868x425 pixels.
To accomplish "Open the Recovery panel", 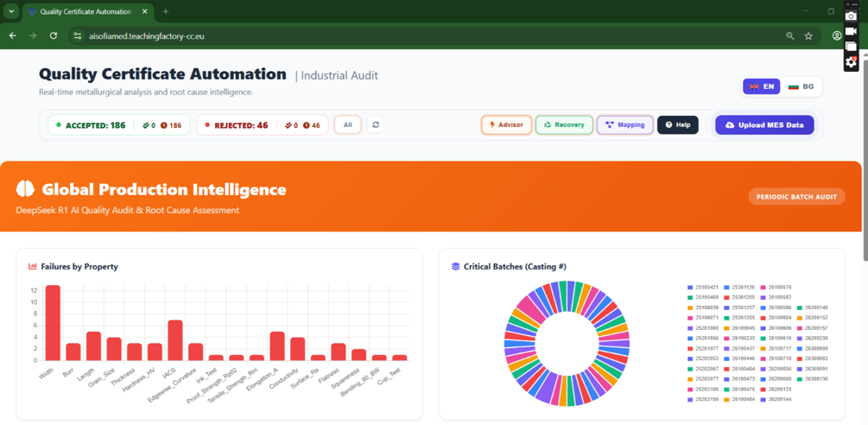I will pyautogui.click(x=564, y=125).
